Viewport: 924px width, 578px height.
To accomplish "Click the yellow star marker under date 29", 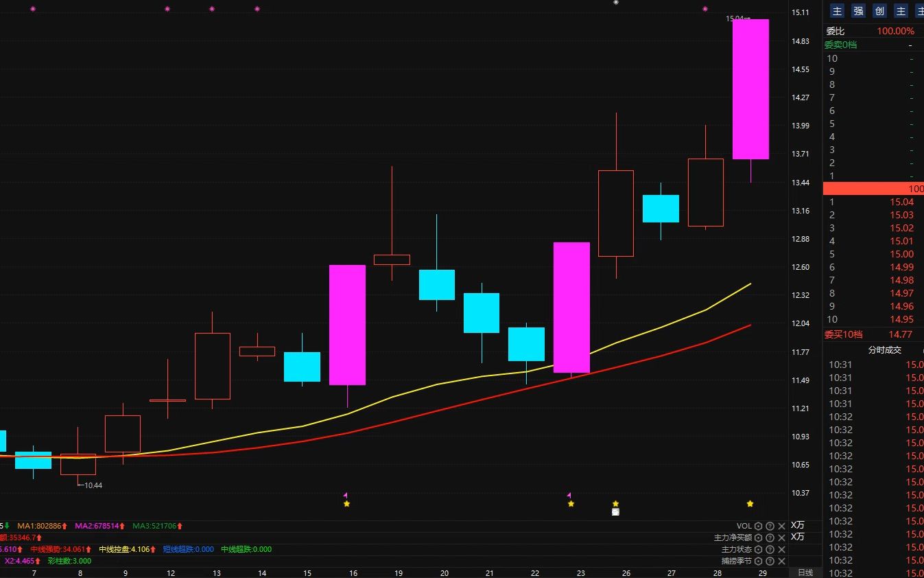I will point(750,504).
